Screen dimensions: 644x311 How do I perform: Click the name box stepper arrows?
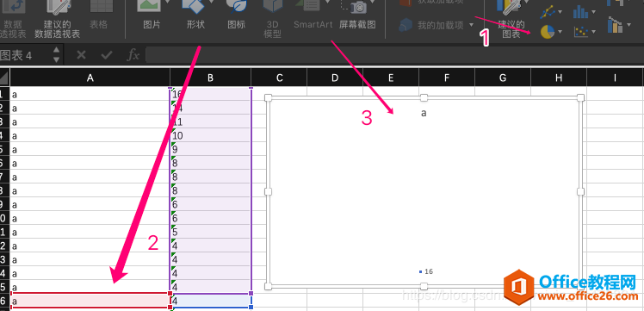tap(57, 54)
